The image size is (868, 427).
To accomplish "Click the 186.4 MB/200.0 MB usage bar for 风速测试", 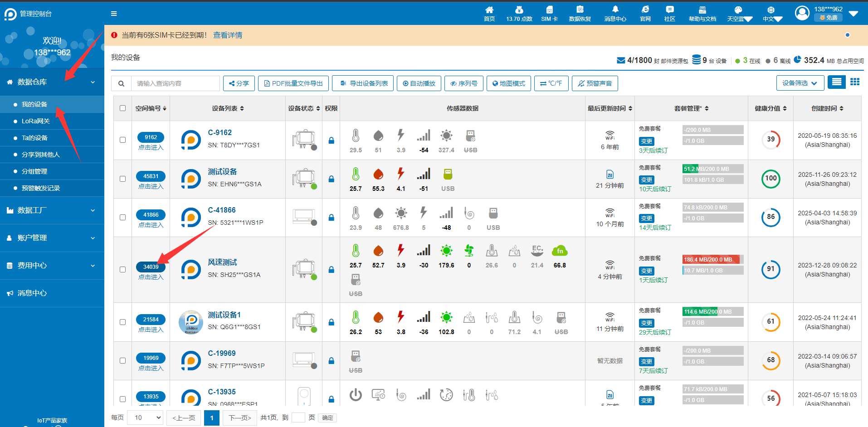I will click(713, 260).
